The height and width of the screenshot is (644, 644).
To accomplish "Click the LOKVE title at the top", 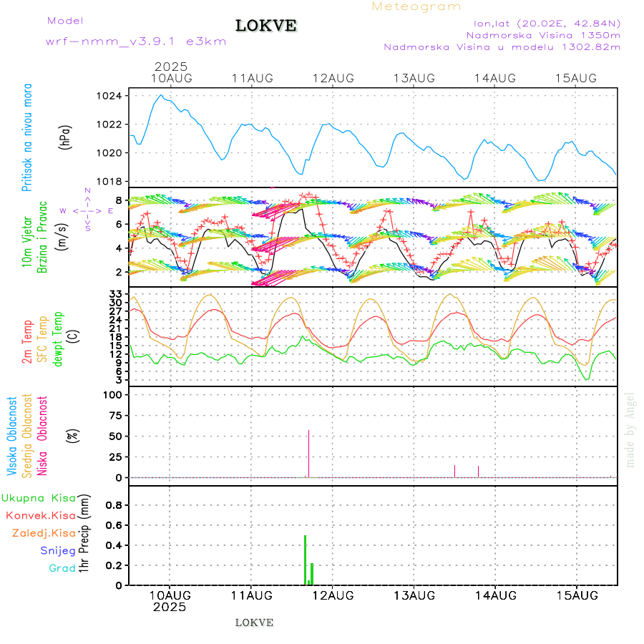I will 265,26.
